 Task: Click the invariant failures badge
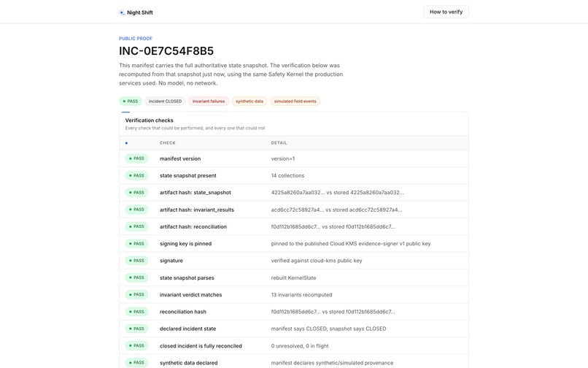(209, 101)
